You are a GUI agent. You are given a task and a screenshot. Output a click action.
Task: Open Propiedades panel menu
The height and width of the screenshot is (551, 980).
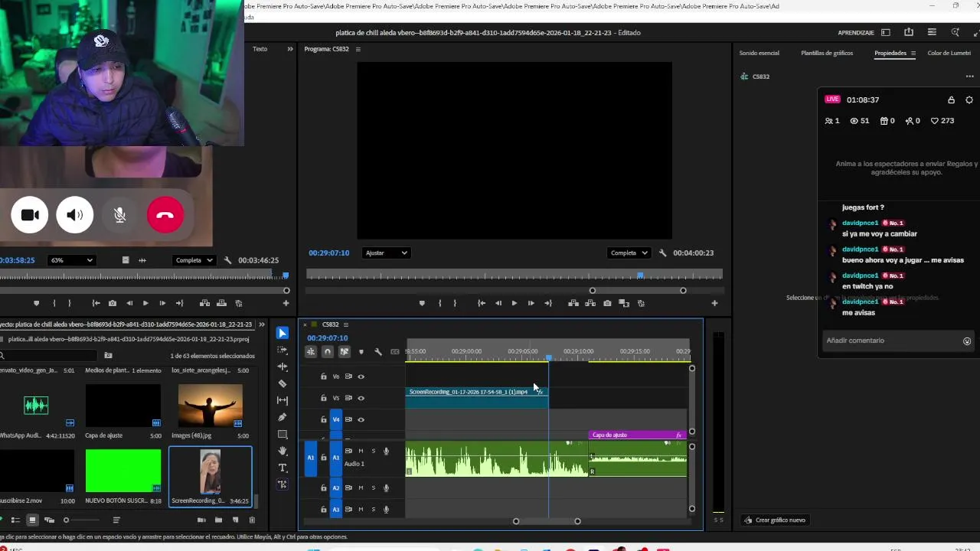(x=913, y=53)
